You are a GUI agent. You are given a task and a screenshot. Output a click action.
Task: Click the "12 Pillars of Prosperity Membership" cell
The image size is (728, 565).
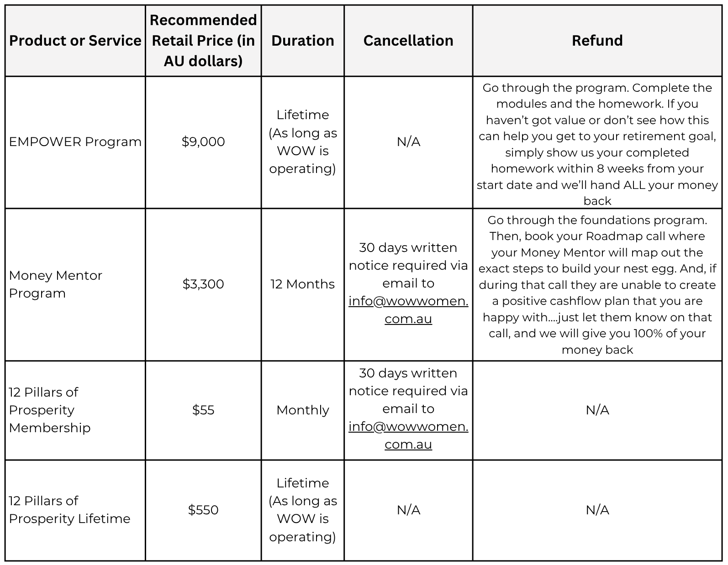pyautogui.click(x=50, y=410)
